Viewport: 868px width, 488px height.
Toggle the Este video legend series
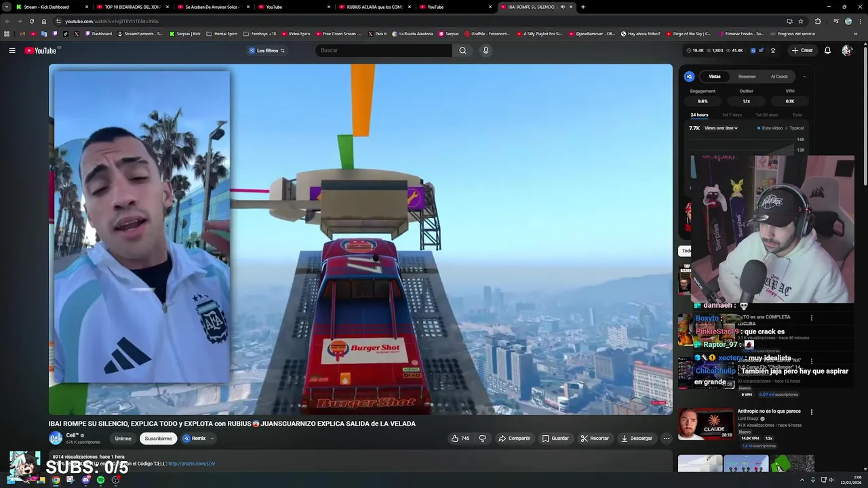click(770, 128)
